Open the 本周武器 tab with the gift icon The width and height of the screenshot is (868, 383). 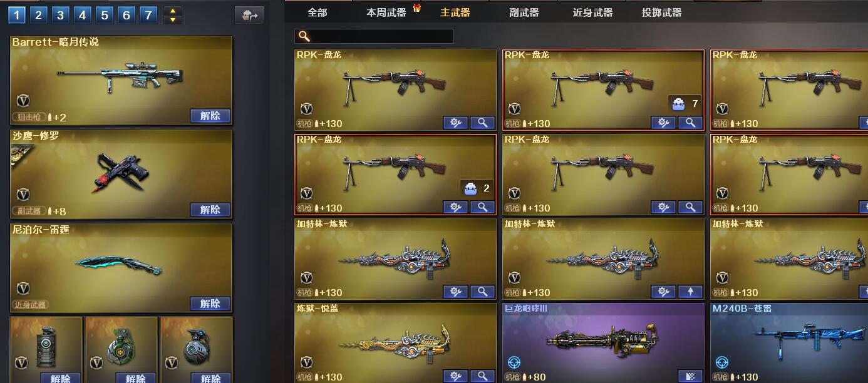click(x=386, y=12)
